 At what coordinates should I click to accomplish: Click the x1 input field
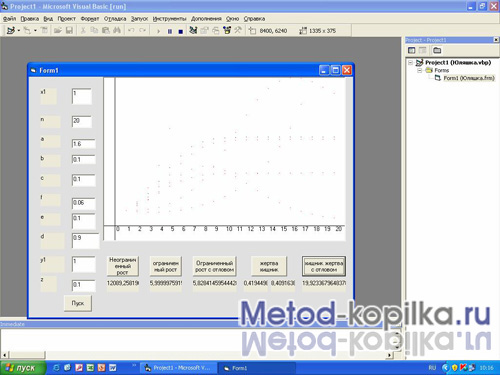coord(82,96)
